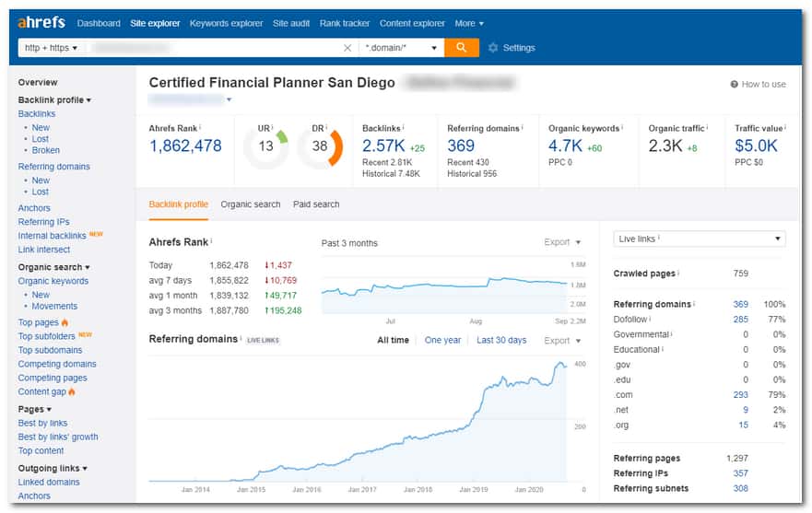Expand the dropdown arrow under the page title
The width and height of the screenshot is (812, 513).
pos(229,99)
